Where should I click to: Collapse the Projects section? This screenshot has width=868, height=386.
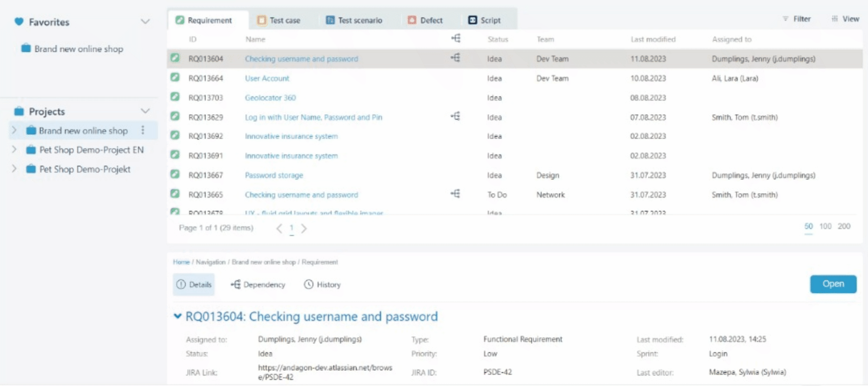(x=145, y=111)
